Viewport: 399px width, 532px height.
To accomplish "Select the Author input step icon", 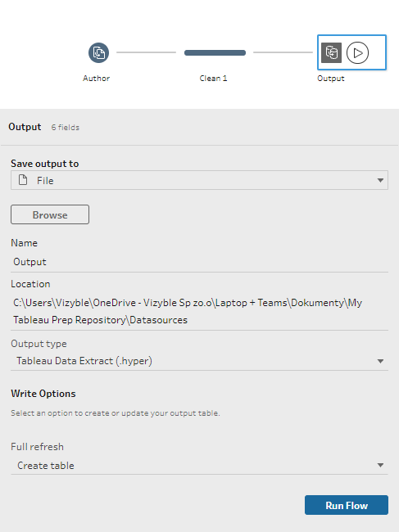I will click(98, 53).
